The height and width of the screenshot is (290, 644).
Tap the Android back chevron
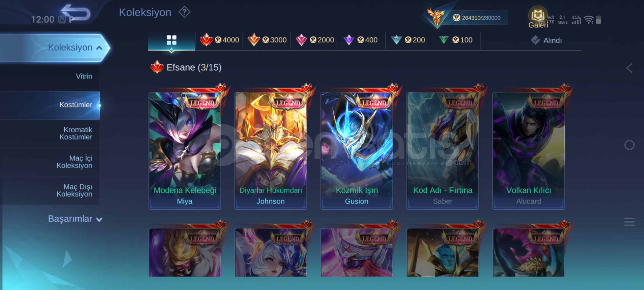(x=629, y=68)
